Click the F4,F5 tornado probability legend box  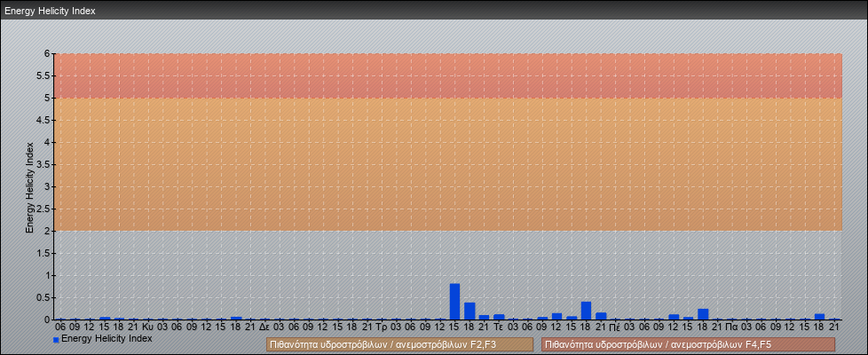[688, 344]
